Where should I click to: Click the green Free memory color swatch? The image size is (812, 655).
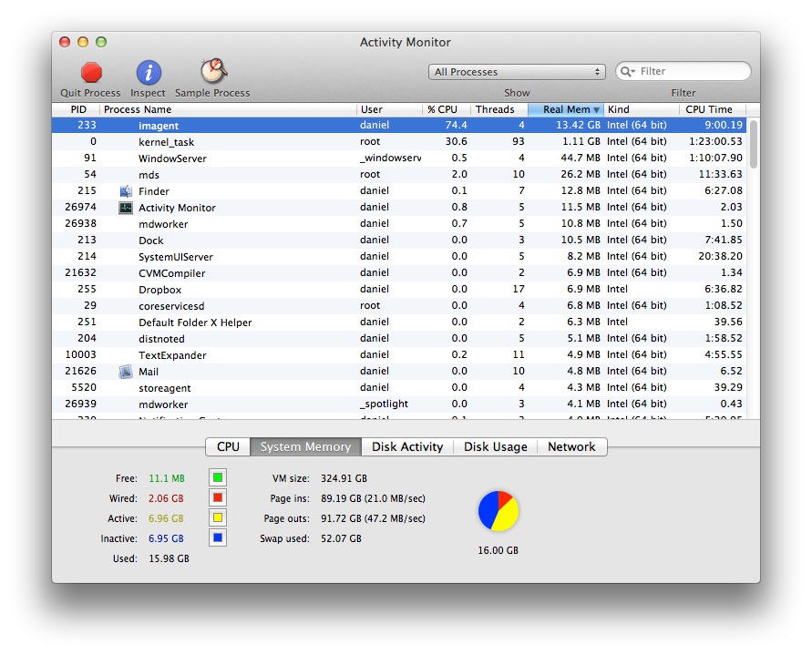217,478
